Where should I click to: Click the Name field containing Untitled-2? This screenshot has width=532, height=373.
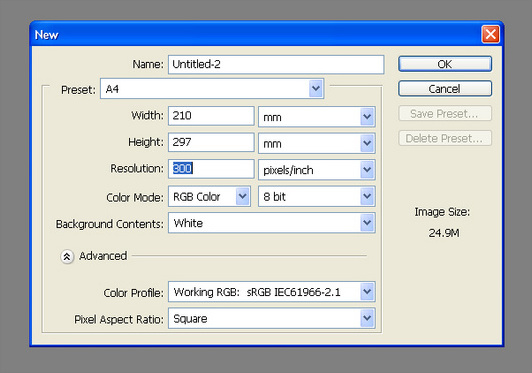[276, 64]
